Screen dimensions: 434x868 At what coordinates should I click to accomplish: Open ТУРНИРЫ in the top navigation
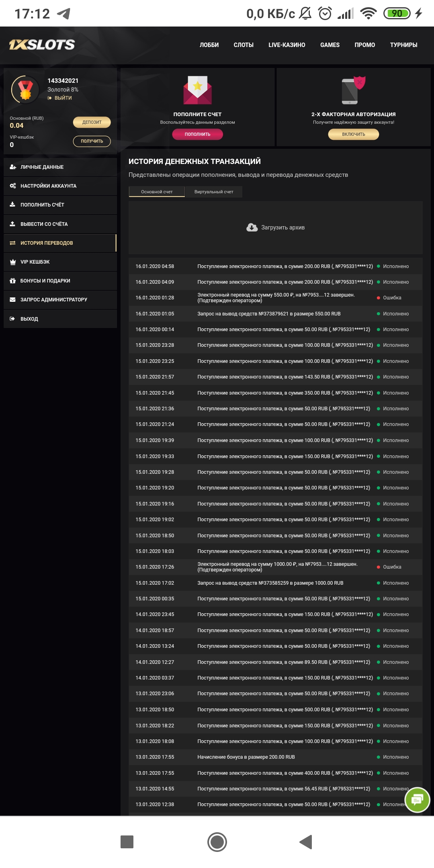point(403,45)
